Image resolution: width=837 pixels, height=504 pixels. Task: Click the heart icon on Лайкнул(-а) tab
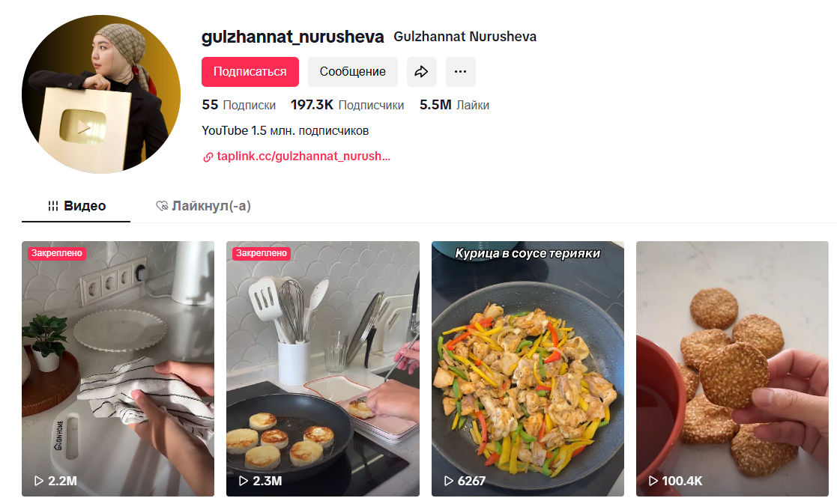pos(162,206)
